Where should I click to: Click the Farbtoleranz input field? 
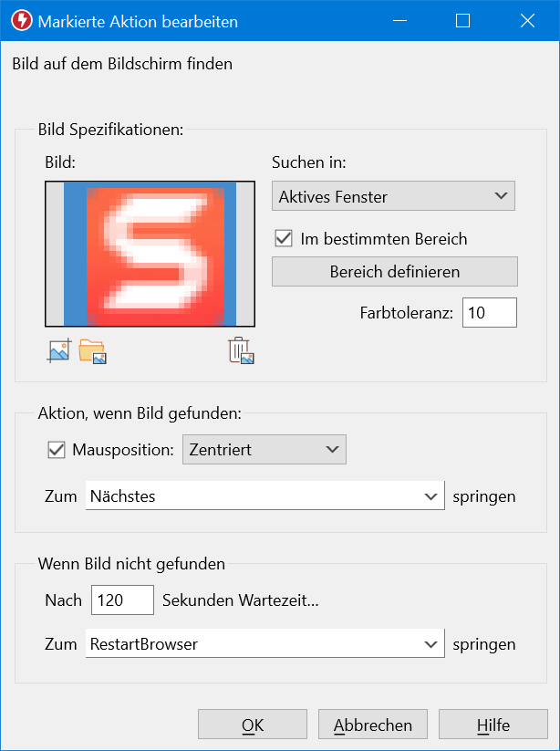pyautogui.click(x=489, y=313)
